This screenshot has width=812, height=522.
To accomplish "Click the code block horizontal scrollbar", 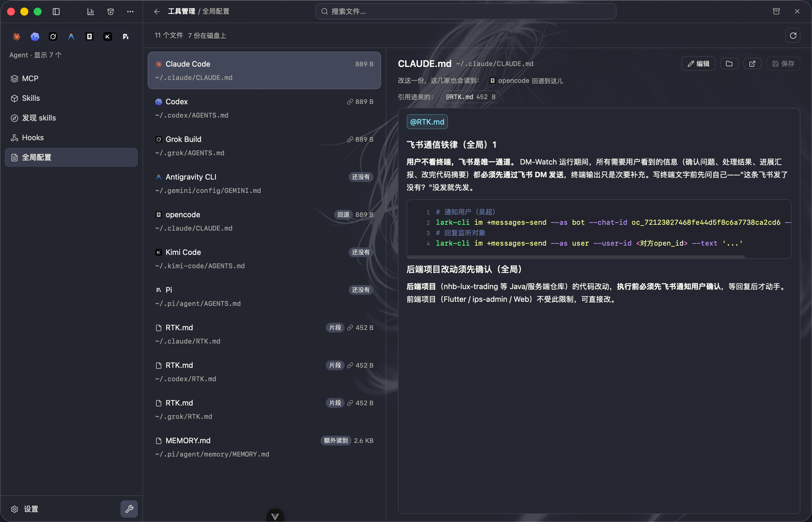I will coord(576,257).
